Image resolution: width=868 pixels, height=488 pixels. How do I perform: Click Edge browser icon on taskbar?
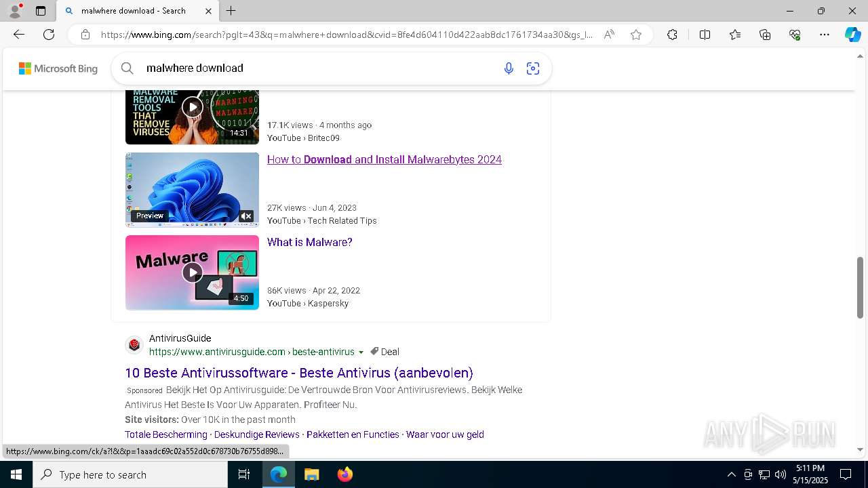point(279,474)
